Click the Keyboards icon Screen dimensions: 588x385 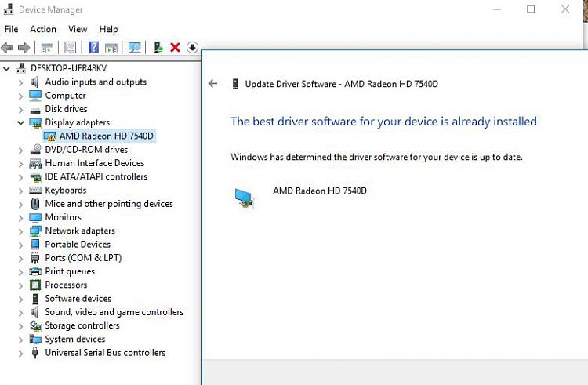(x=35, y=191)
